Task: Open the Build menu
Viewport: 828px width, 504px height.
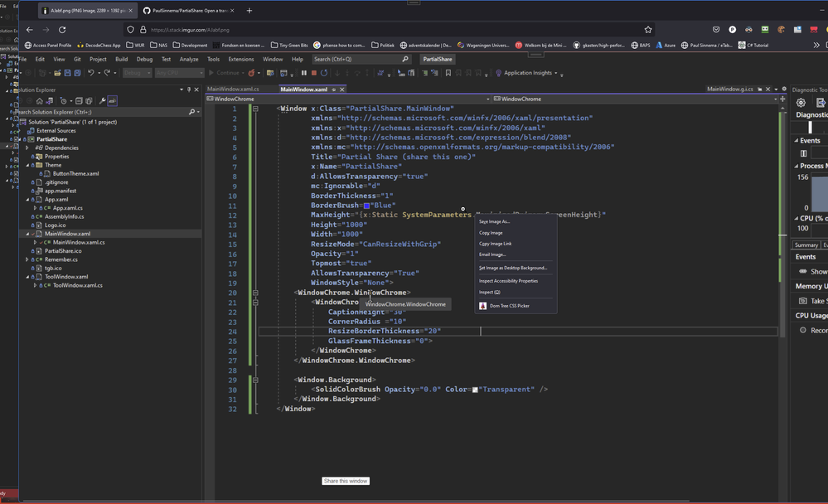Action: [121, 60]
